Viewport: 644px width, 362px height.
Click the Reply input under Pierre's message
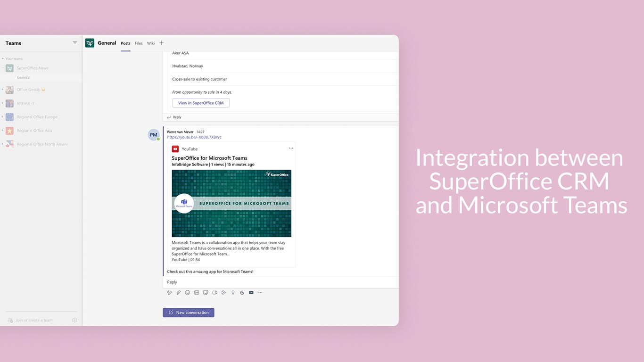coord(281,282)
